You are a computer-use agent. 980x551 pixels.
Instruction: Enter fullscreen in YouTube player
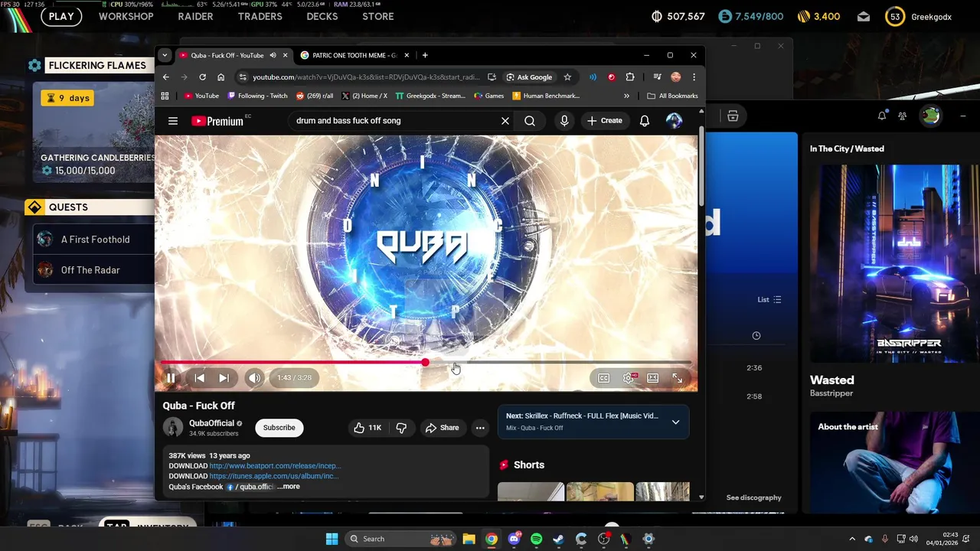[677, 378]
